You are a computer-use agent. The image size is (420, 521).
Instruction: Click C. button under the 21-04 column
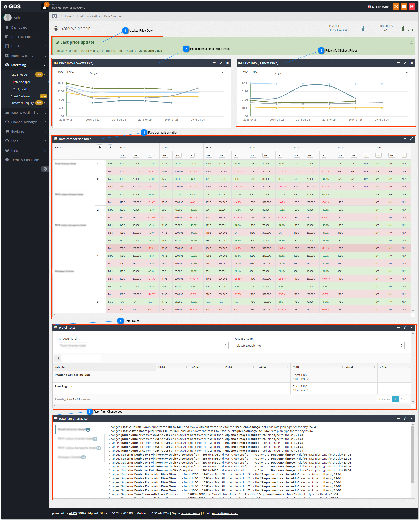[x=150, y=155]
